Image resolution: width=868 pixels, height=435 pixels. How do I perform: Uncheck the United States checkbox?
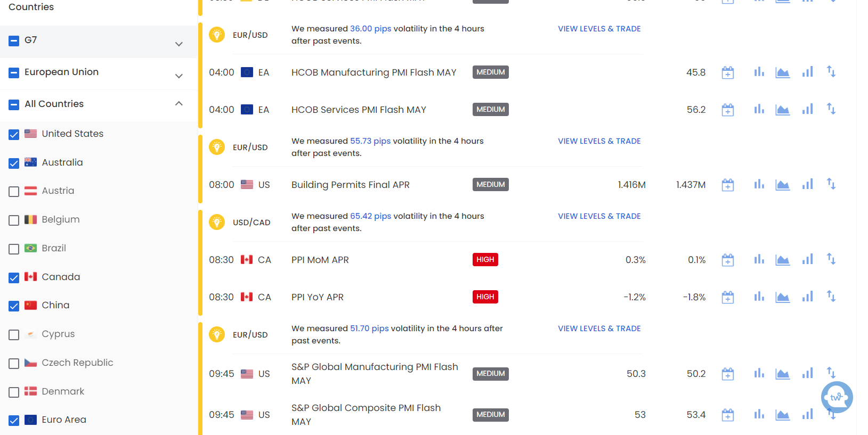[x=14, y=134]
